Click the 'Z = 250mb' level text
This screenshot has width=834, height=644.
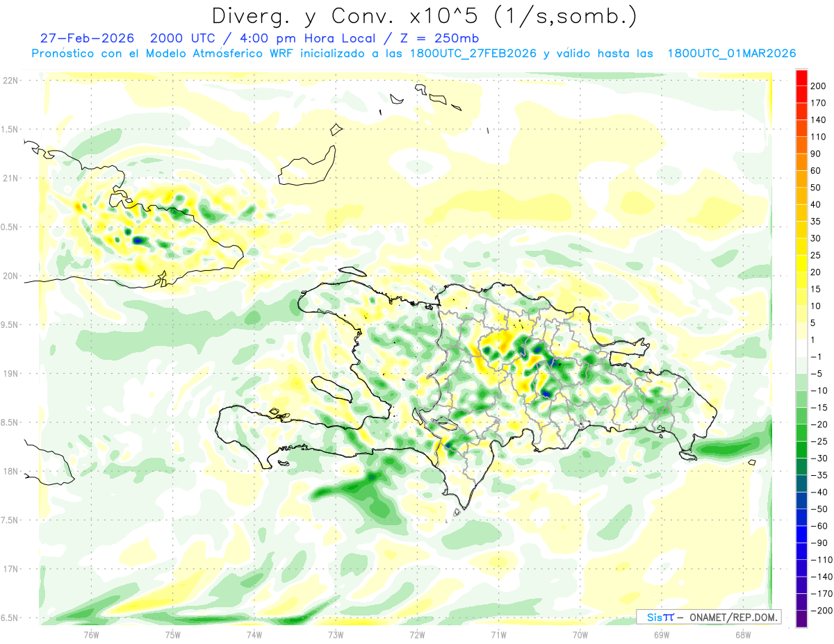439,38
